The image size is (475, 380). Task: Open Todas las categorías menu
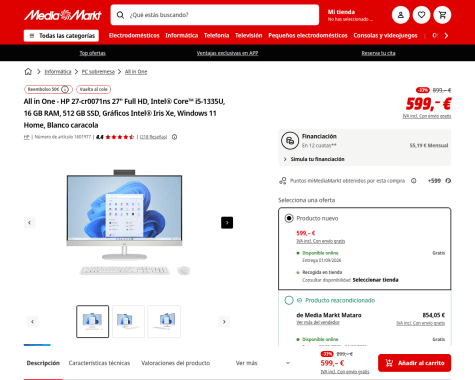coord(61,36)
